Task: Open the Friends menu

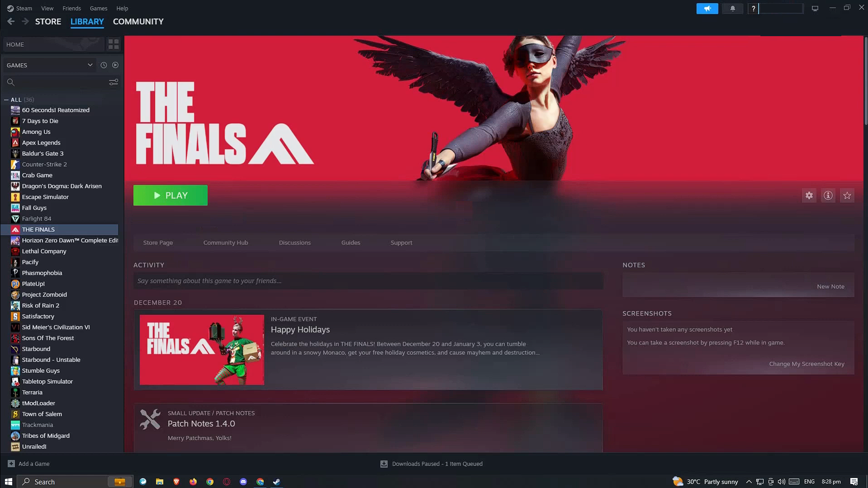Action: click(x=71, y=8)
